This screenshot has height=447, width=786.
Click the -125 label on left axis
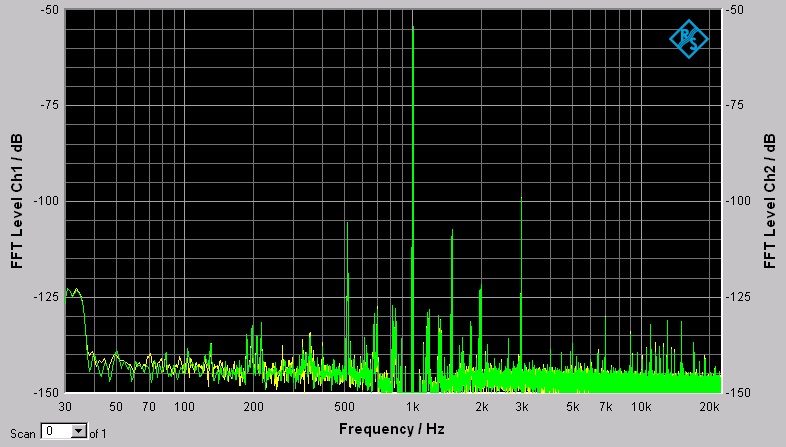point(44,297)
